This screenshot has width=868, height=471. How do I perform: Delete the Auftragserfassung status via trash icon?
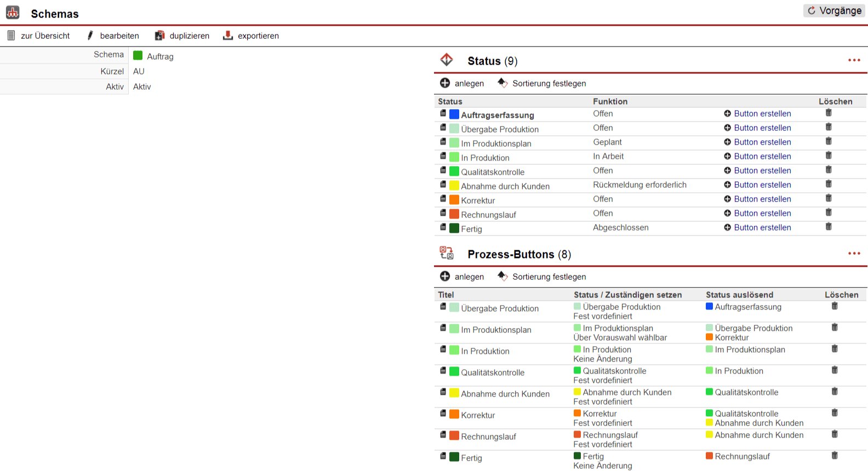[829, 113]
